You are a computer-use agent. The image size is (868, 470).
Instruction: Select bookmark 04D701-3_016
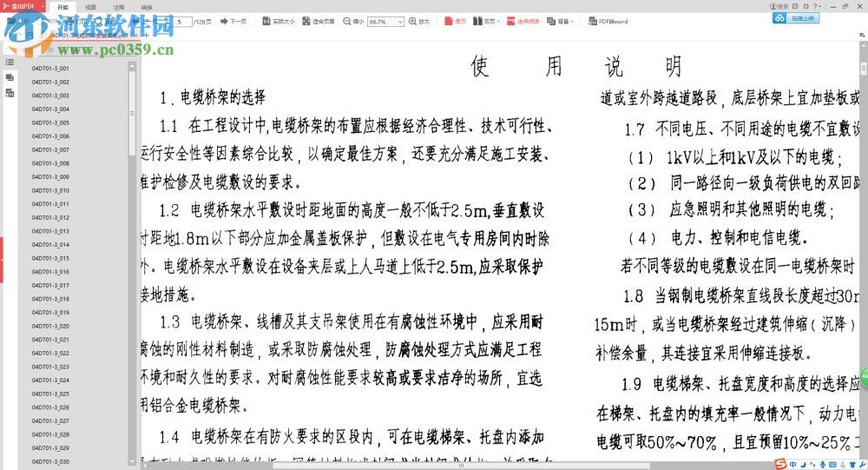(50, 272)
